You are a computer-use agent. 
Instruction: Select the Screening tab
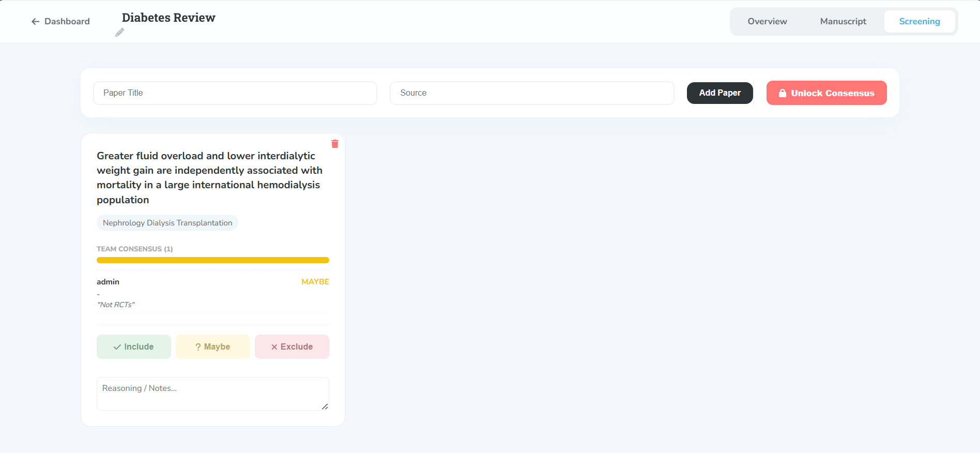click(919, 21)
